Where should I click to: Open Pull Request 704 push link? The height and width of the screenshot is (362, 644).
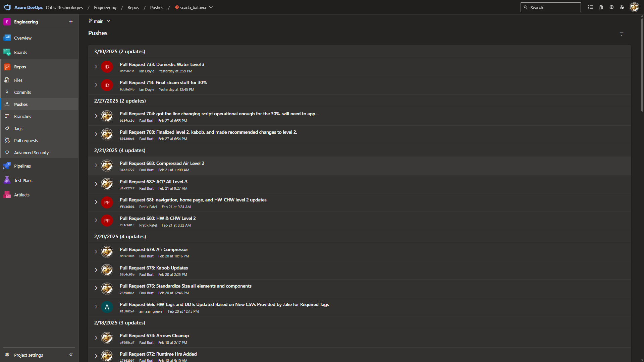219,114
